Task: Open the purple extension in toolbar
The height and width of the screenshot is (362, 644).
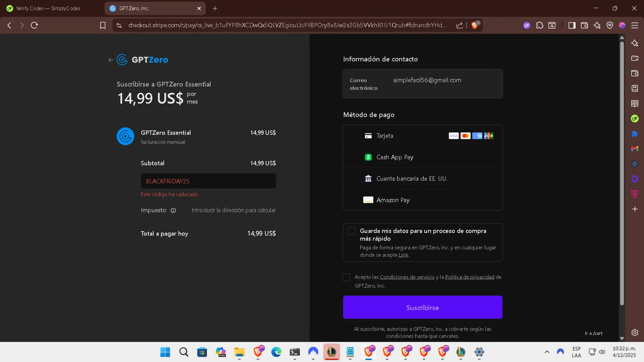Action: (527, 25)
